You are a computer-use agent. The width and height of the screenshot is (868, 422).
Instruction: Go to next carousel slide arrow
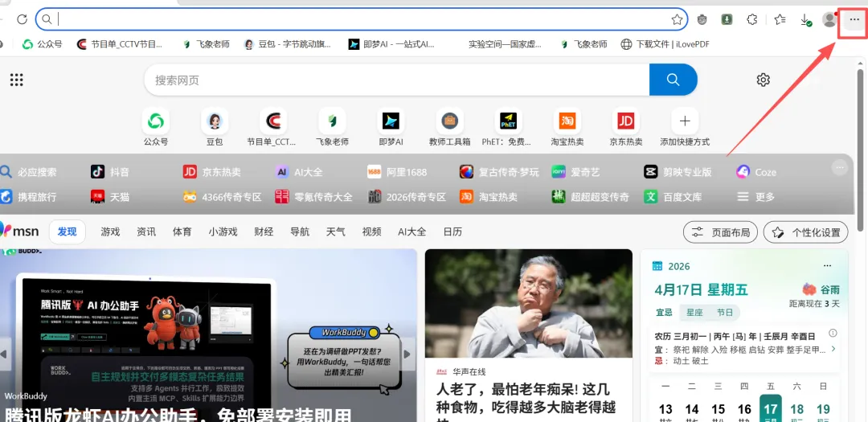click(407, 354)
